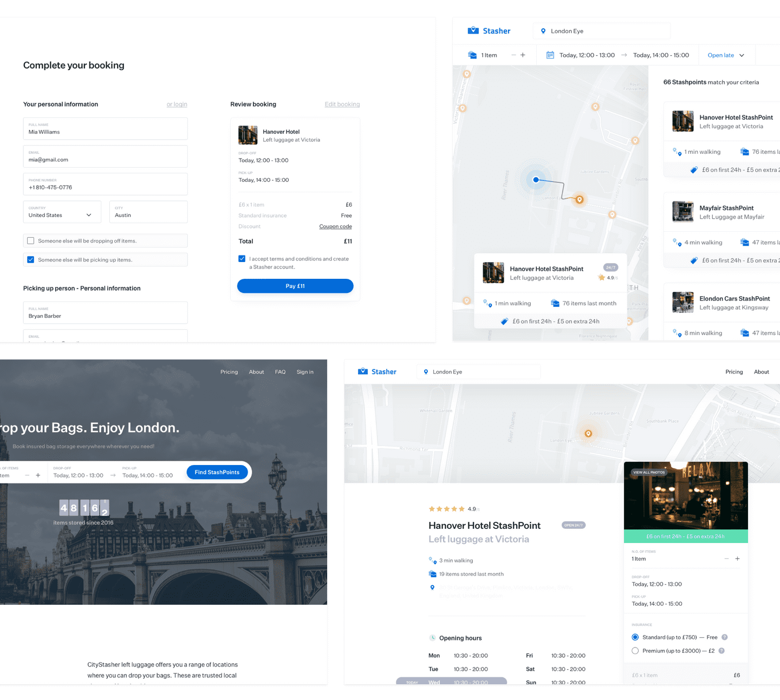Click the 24/7 badge on Hanover map popup

pyautogui.click(x=610, y=267)
